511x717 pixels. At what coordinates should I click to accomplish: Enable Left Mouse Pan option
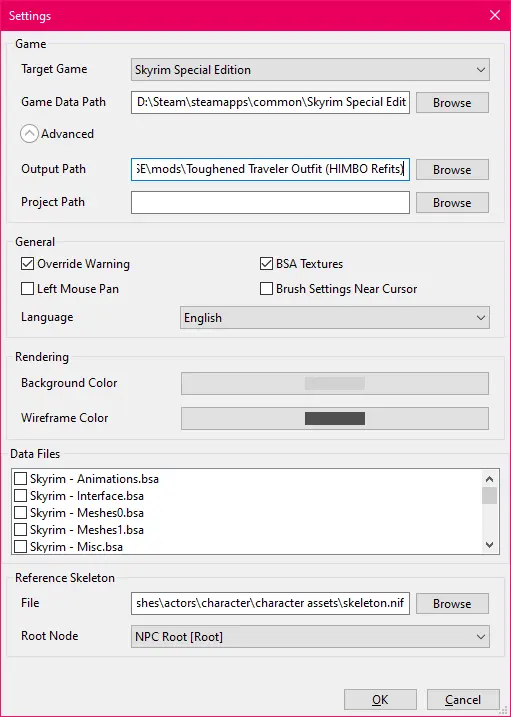click(27, 289)
